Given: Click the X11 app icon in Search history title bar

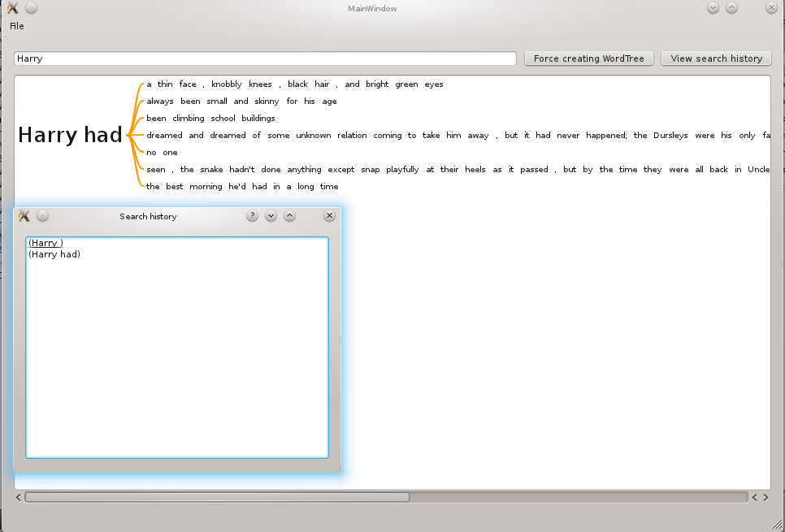Looking at the screenshot, I should (24, 216).
